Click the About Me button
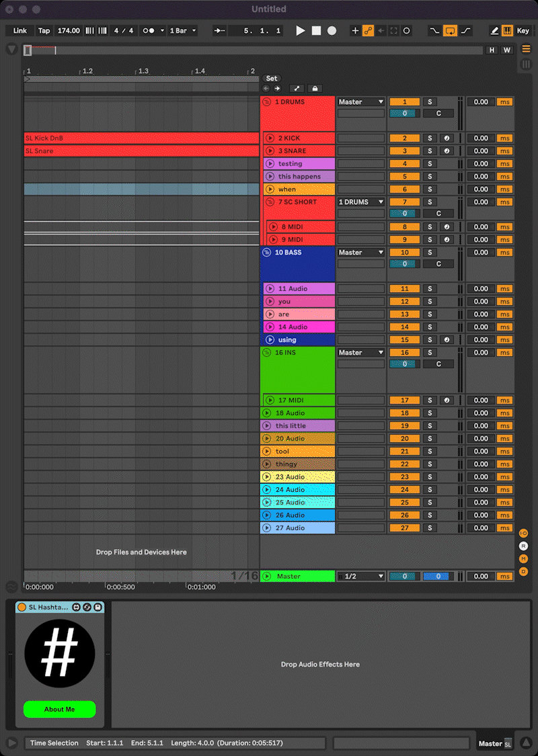538x756 pixels. (x=60, y=709)
